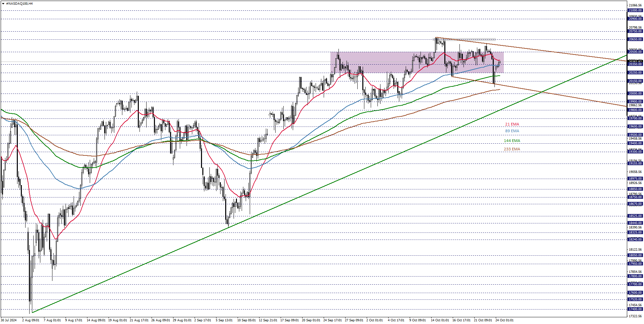Click the 17 Sep 09:01 time label
Screen dimensions: 644x324
point(289,320)
